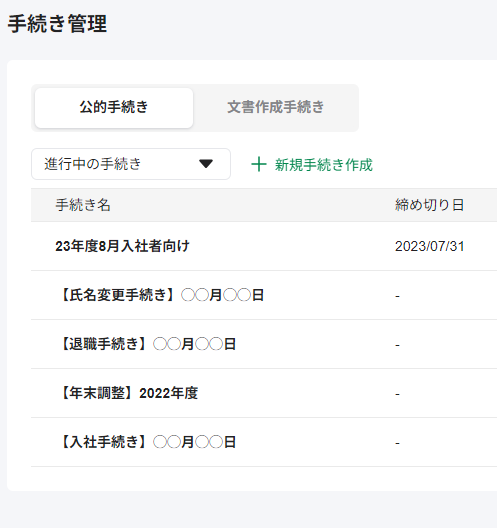The width and height of the screenshot is (497, 528).
Task: Click the 手続き管理 page heading
Action: [57, 24]
